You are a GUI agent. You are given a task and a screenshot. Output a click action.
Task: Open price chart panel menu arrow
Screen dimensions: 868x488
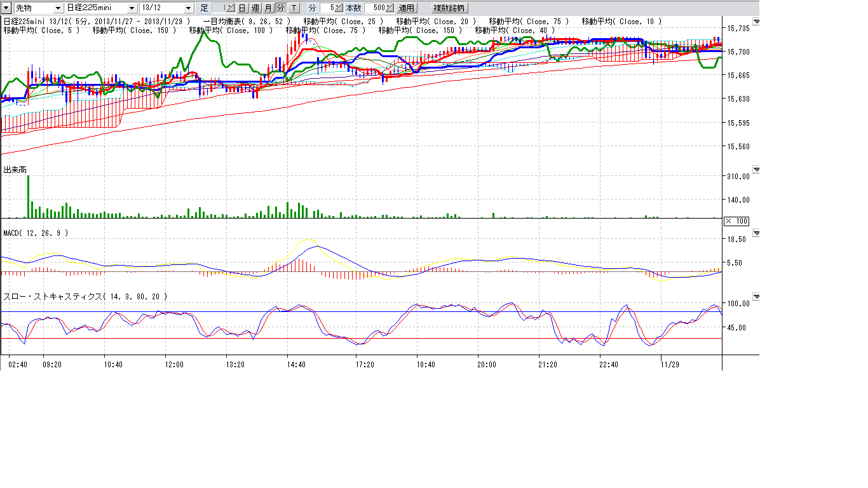[x=756, y=22]
